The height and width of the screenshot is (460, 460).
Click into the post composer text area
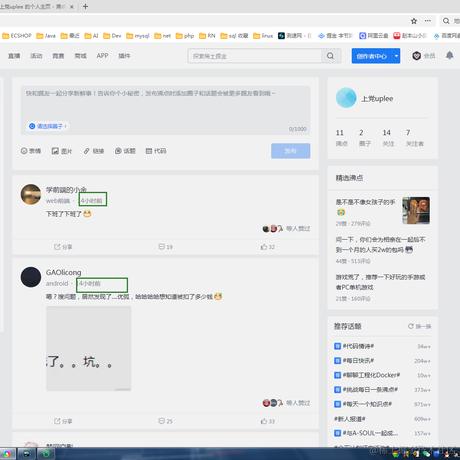tap(165, 110)
